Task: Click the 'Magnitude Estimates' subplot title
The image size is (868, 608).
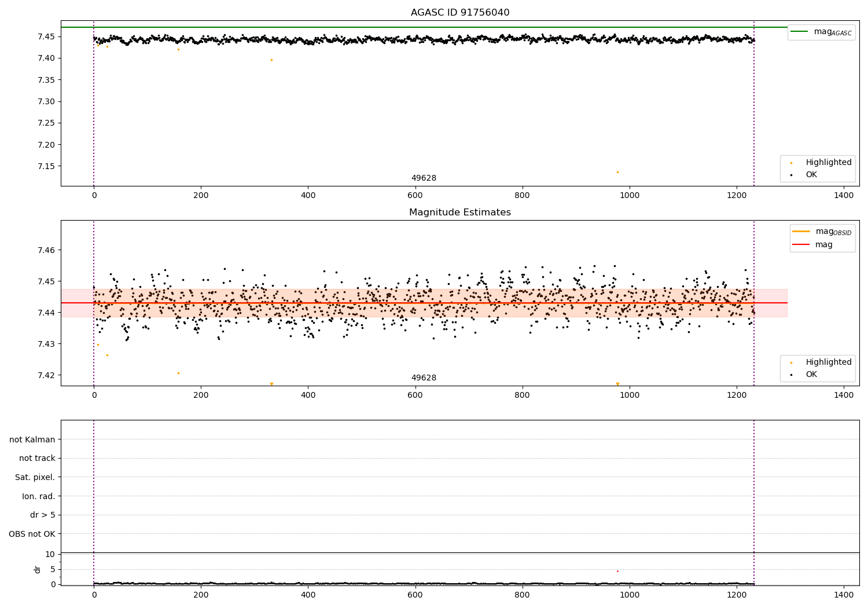Action: (x=460, y=213)
